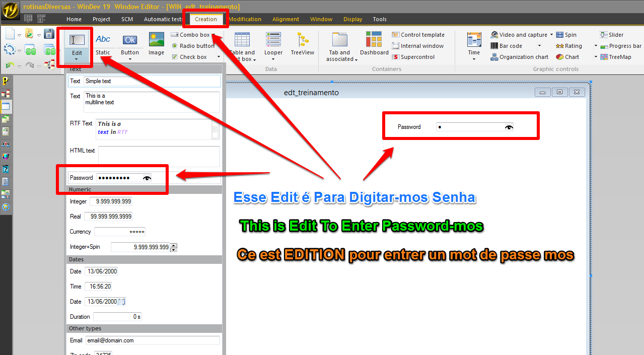The width and height of the screenshot is (644, 355).
Task: Insert a Progress bar control
Action: coord(620,46)
